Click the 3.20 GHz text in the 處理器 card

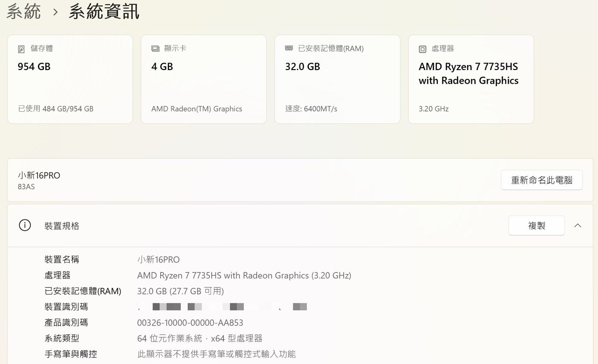point(434,109)
